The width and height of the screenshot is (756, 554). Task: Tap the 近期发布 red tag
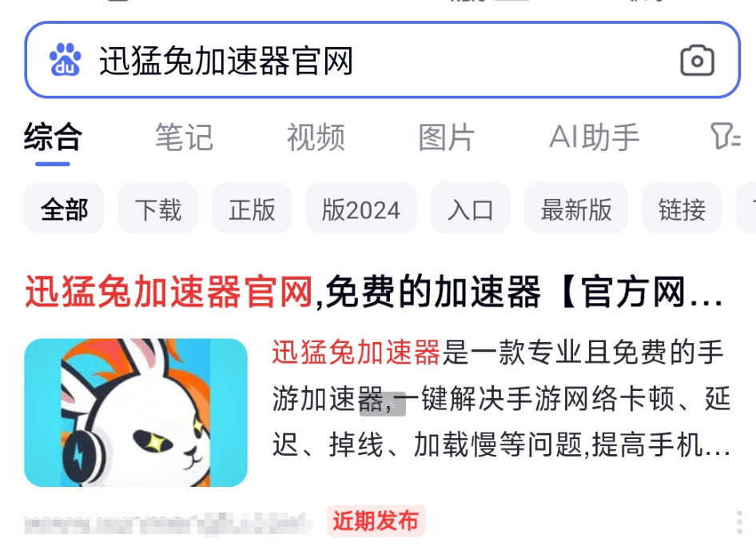(376, 521)
